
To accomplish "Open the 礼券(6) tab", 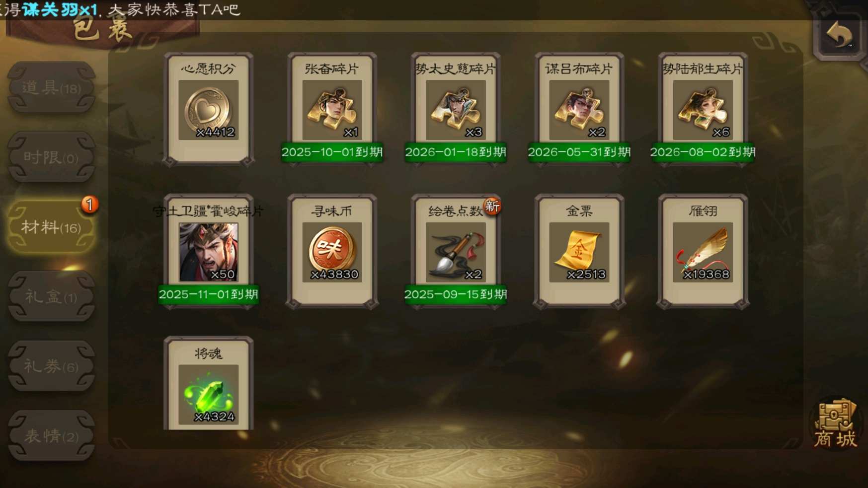I will tap(51, 366).
